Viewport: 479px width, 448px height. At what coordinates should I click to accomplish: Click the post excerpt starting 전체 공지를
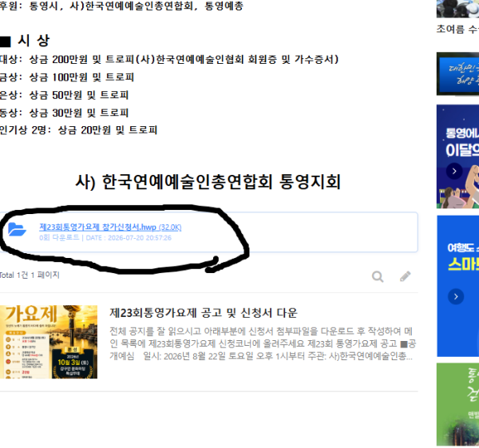[x=263, y=343]
